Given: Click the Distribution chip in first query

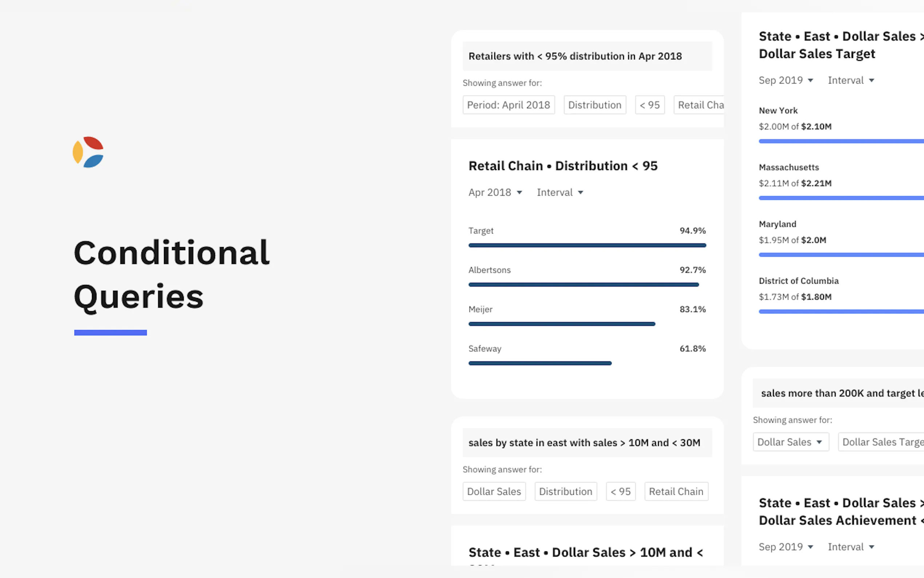Looking at the screenshot, I should click(595, 105).
